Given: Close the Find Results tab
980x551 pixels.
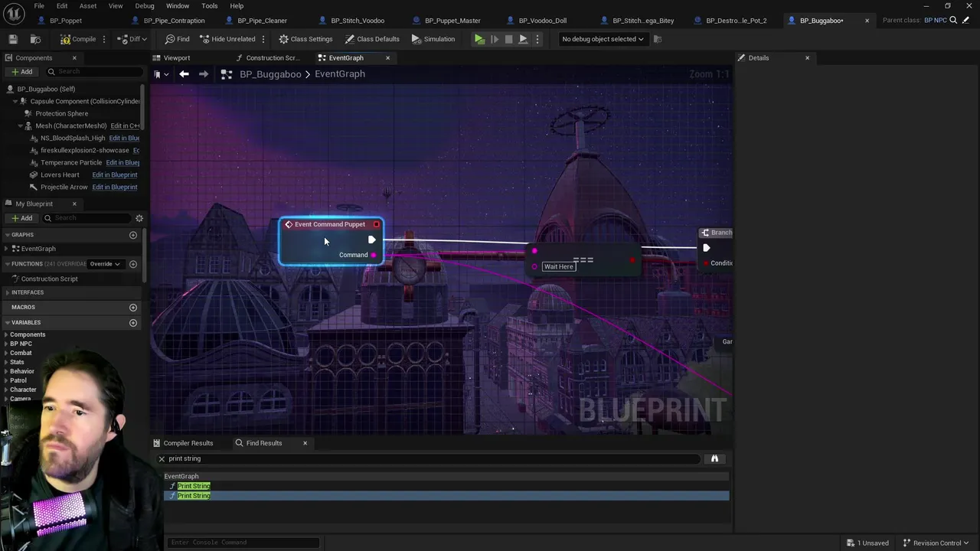Looking at the screenshot, I should (x=305, y=443).
